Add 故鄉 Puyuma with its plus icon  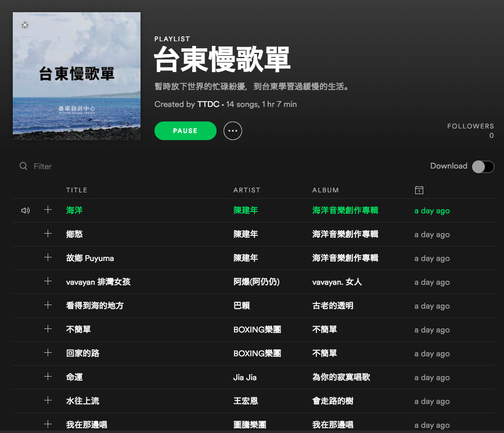[x=48, y=257]
